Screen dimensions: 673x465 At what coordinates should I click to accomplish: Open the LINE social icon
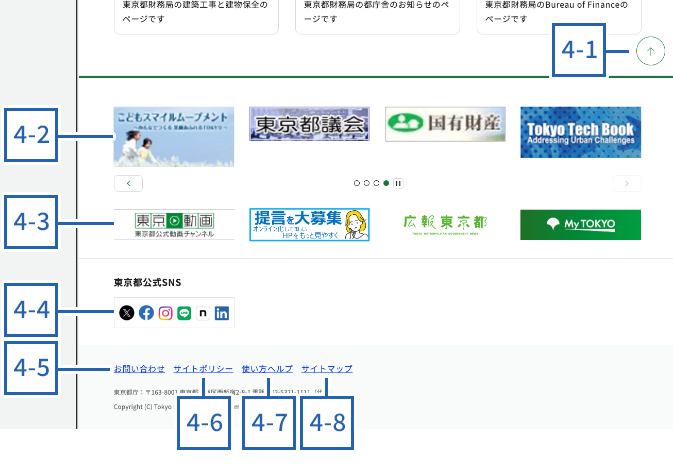pyautogui.click(x=184, y=313)
